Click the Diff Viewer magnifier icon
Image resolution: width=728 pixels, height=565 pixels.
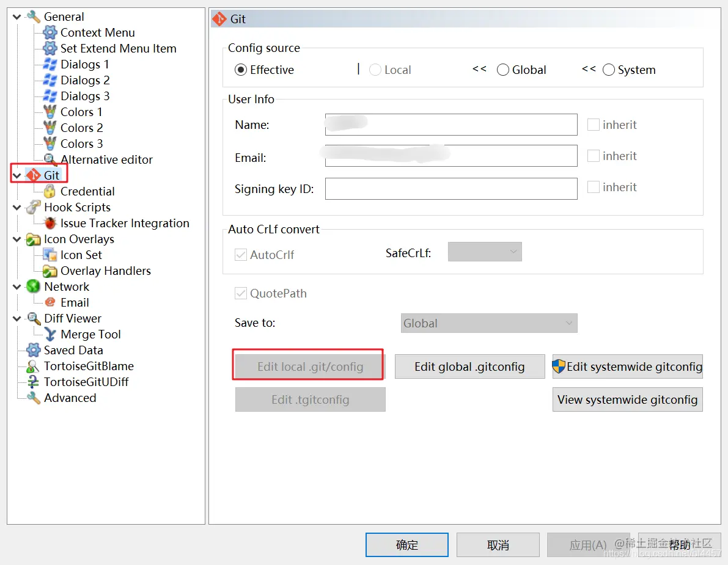pos(34,318)
